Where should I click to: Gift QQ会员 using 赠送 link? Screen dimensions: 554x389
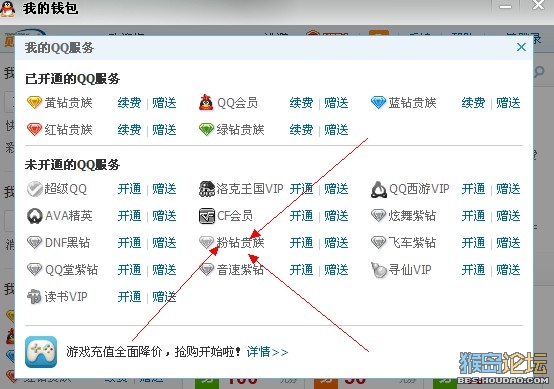point(336,103)
